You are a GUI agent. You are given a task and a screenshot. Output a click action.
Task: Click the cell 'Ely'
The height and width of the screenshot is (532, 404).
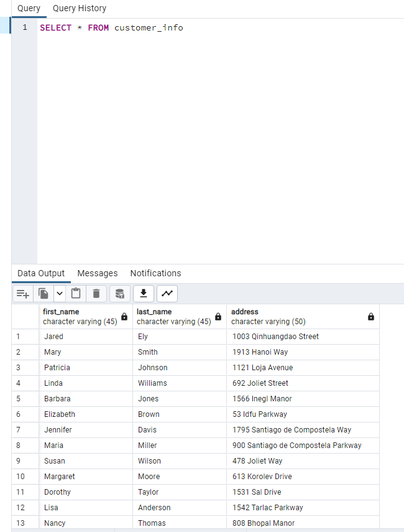point(180,337)
